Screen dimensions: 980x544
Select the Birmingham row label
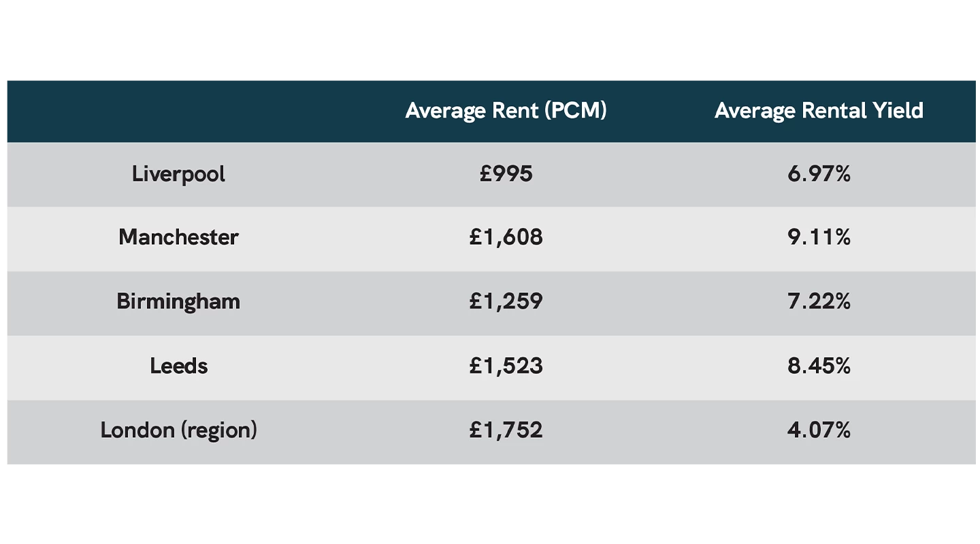pos(178,301)
